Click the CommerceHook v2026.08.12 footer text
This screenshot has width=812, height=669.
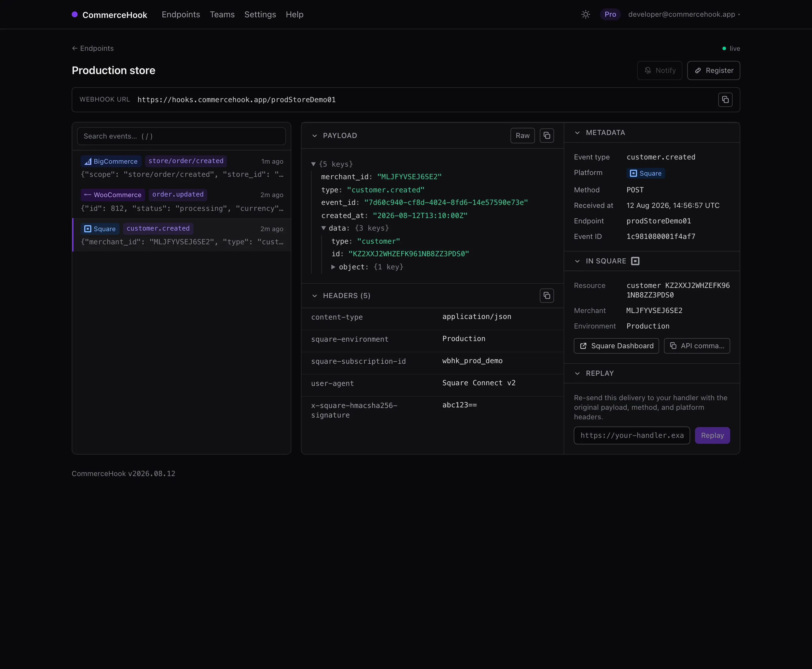pos(123,474)
